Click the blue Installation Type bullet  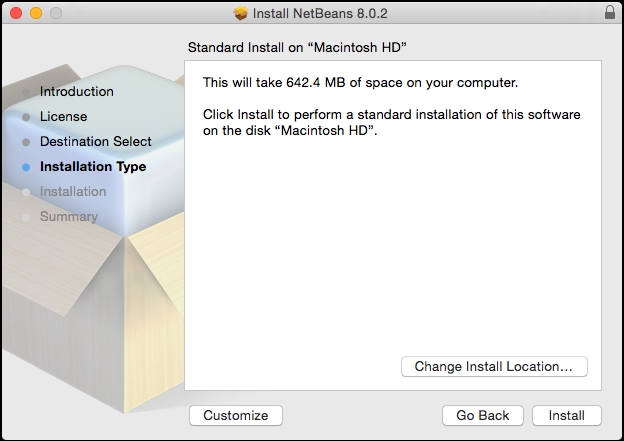[x=26, y=168]
